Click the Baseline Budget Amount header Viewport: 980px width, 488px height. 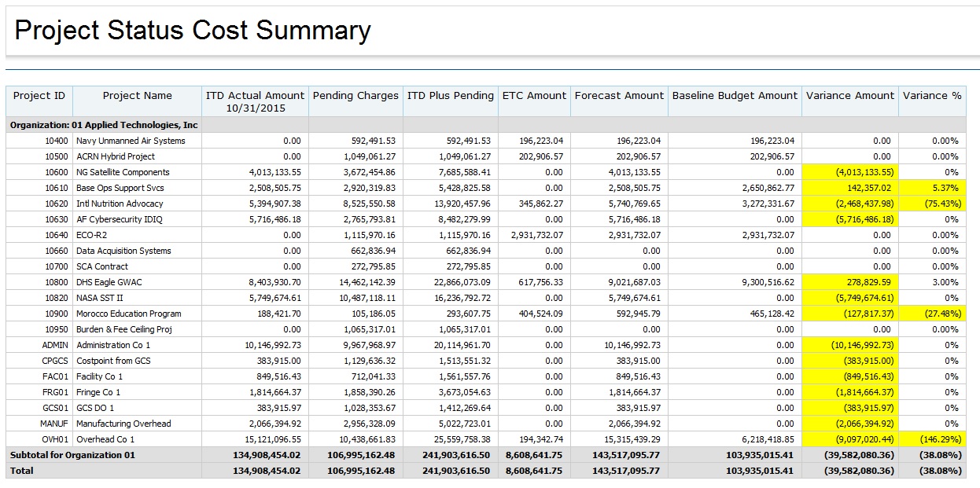[734, 96]
